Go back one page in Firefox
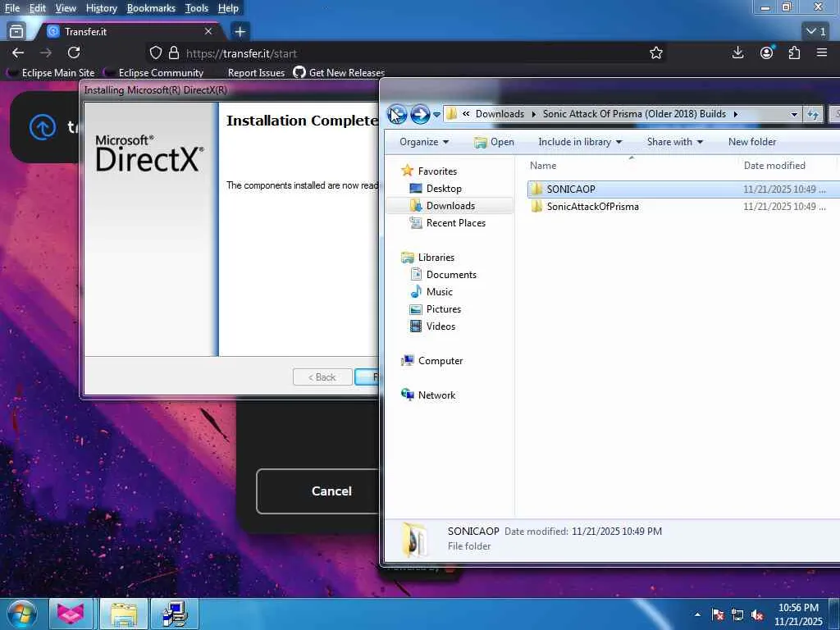The image size is (840, 630). (18, 52)
